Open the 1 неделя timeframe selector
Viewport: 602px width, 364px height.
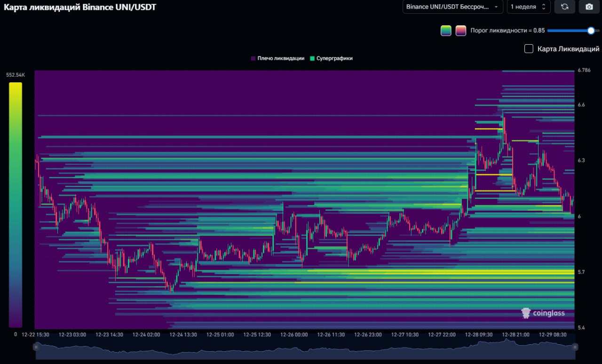[528, 7]
